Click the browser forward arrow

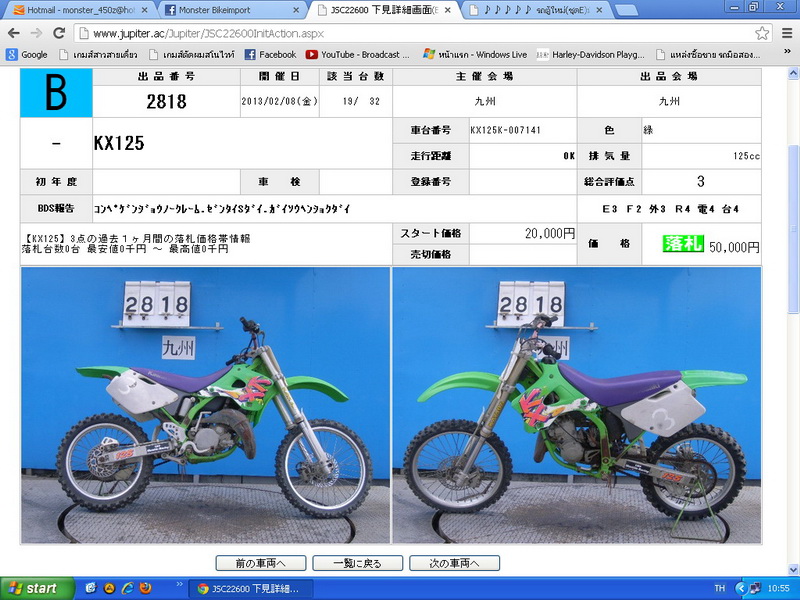[36, 34]
